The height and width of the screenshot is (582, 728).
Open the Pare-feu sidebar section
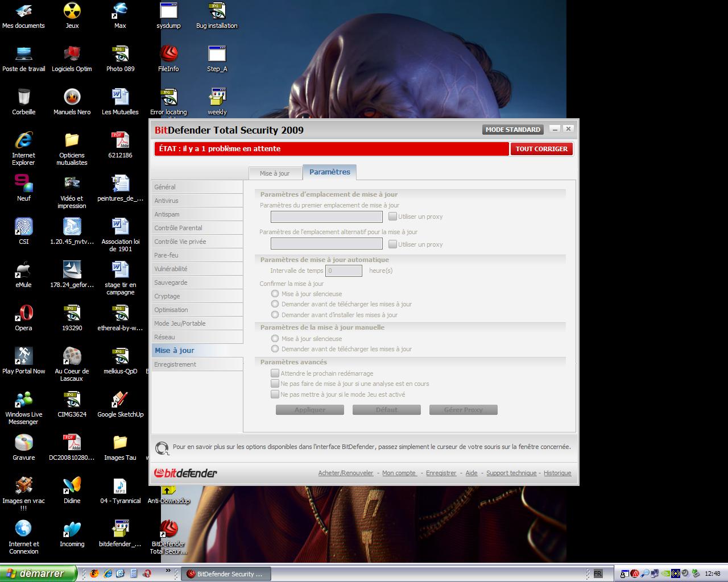point(197,255)
